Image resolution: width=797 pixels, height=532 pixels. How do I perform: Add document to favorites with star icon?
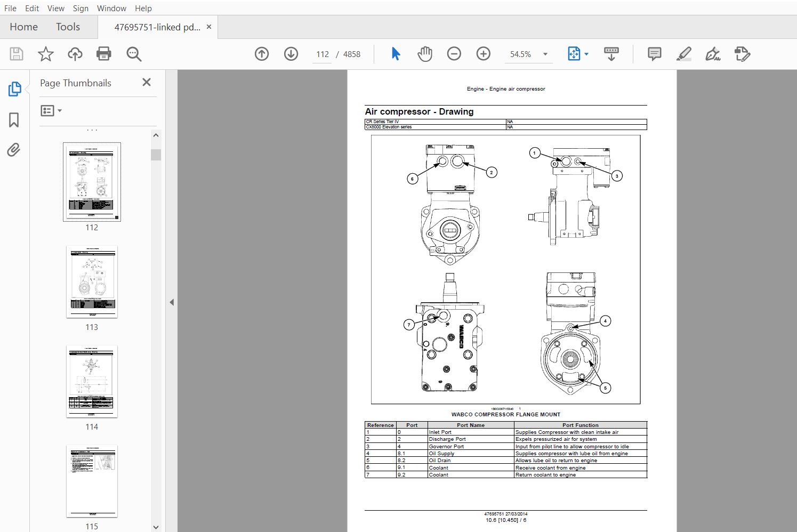tap(46, 54)
